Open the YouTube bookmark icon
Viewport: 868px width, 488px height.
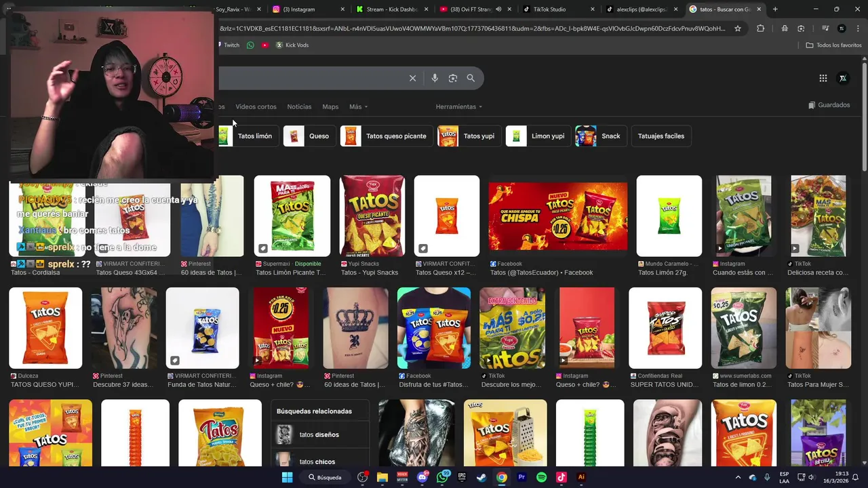pos(264,45)
